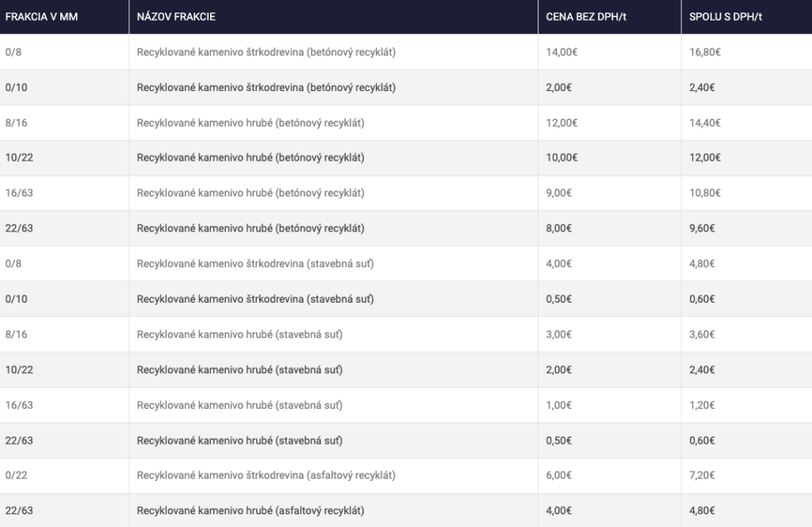Click the 1,20€ total cell
812x527 pixels.
[x=747, y=405]
